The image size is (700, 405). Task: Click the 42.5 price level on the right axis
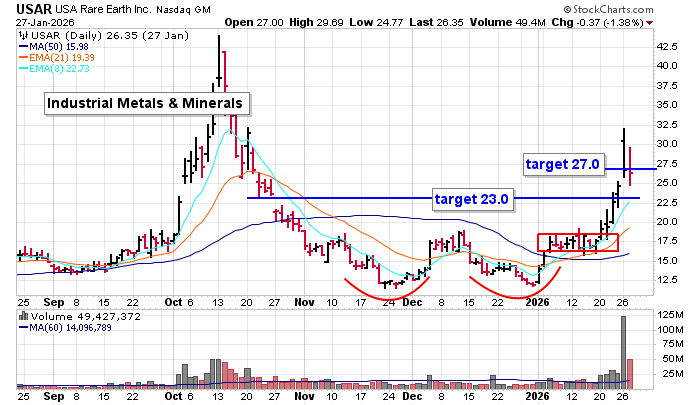[x=667, y=46]
